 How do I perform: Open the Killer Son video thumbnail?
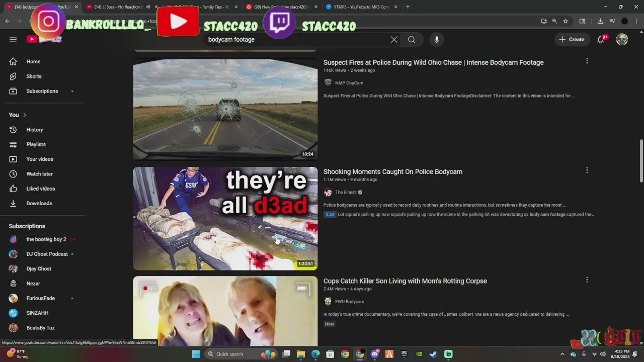[x=225, y=311]
